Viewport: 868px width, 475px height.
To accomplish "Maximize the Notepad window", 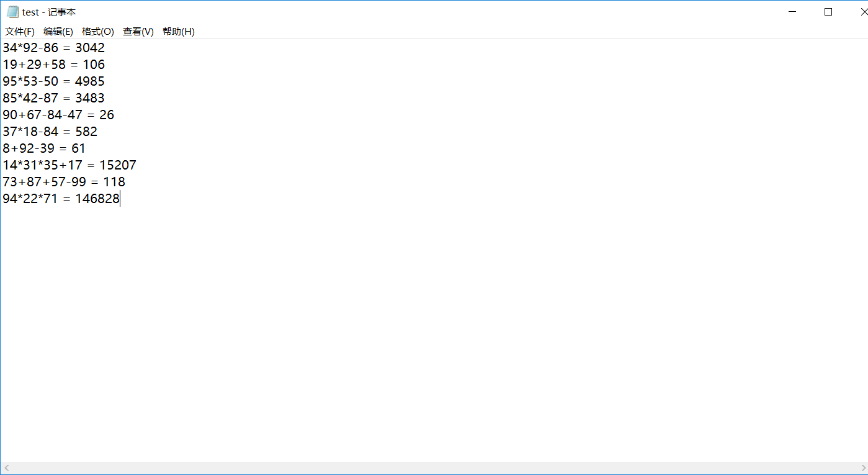I will coord(828,12).
